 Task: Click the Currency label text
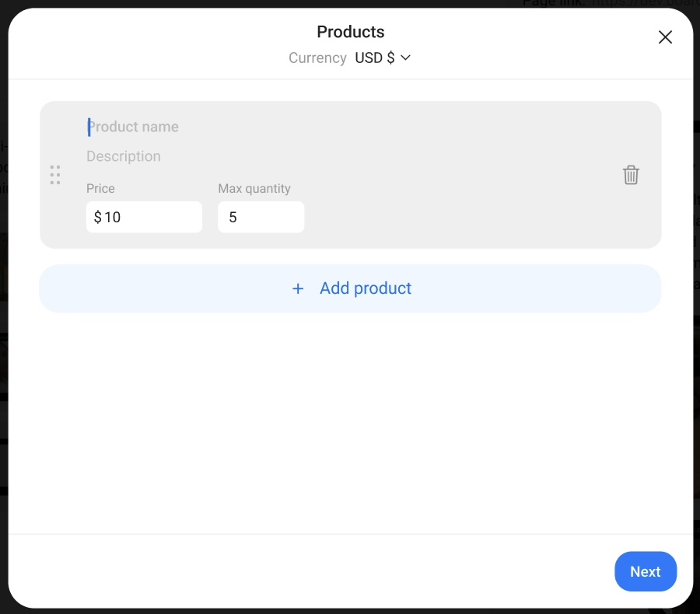point(317,58)
